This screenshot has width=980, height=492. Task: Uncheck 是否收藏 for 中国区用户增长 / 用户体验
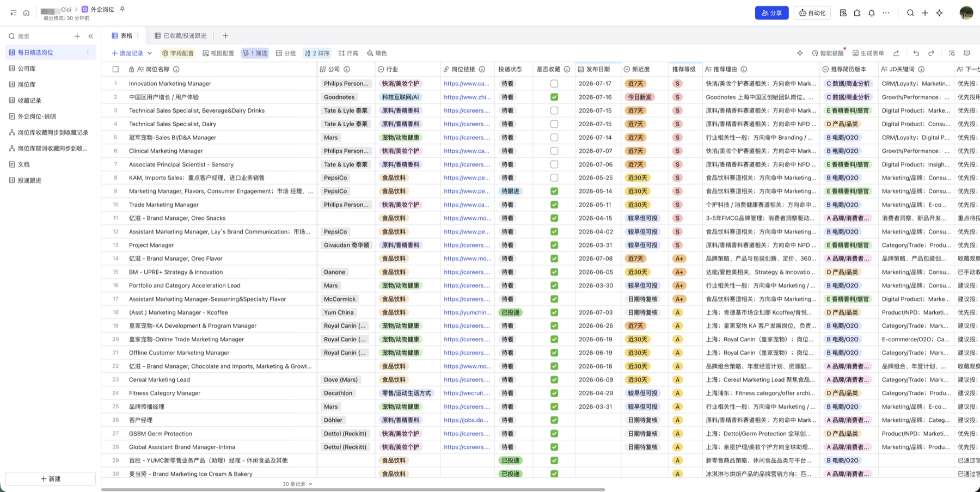(x=554, y=97)
